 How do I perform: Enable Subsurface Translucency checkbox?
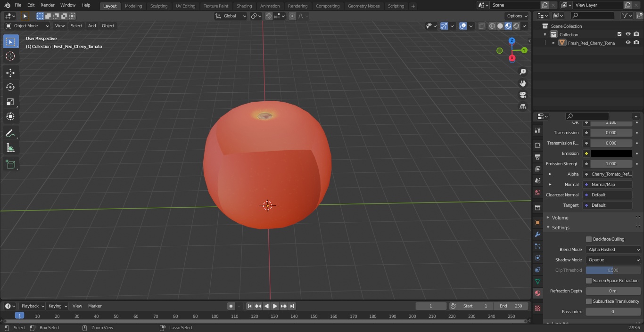(x=589, y=301)
